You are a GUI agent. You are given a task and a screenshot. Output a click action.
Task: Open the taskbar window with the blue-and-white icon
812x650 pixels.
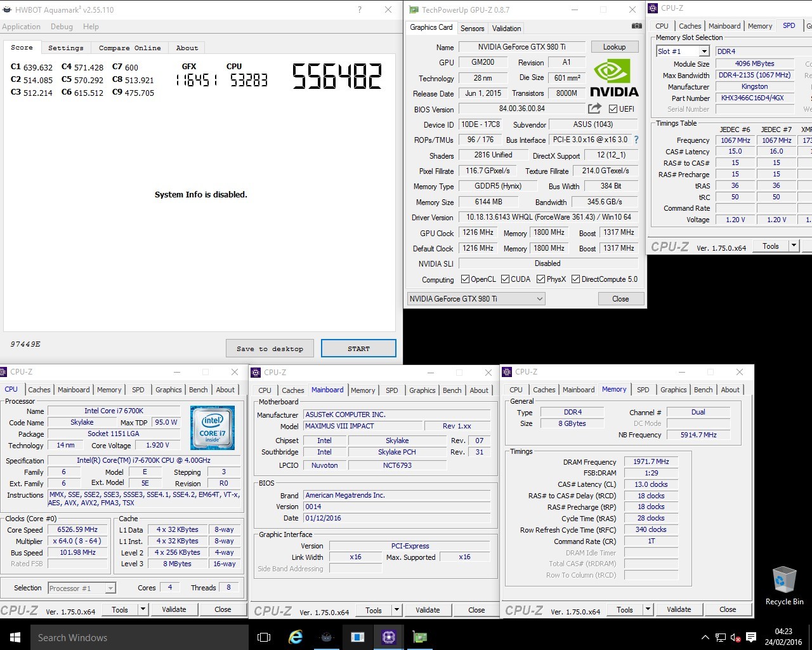358,637
